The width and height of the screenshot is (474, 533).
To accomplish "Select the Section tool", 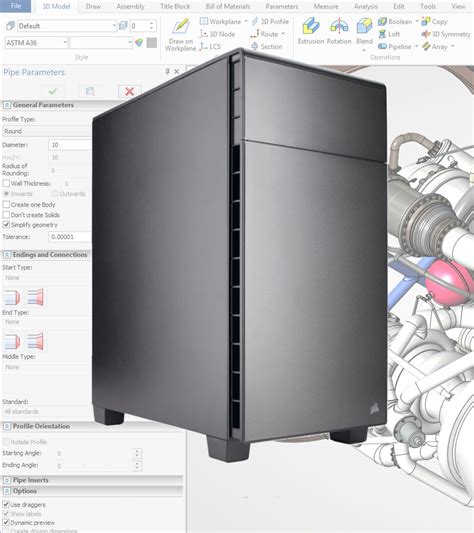I will coord(267,47).
